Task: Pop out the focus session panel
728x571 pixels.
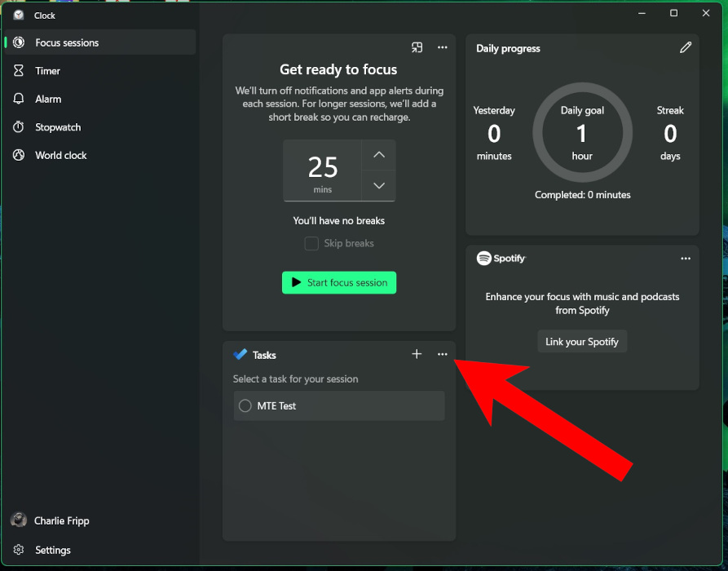Action: (417, 47)
